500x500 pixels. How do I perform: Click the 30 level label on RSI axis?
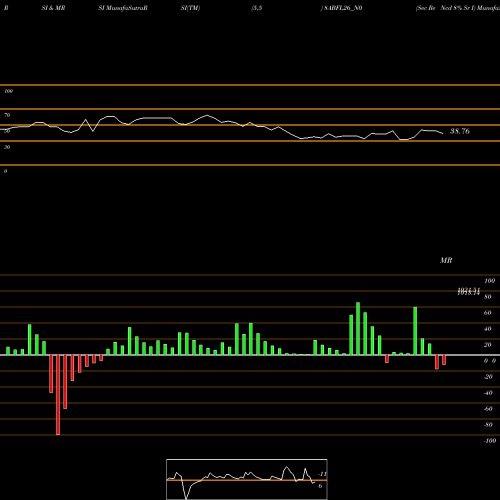(7, 147)
